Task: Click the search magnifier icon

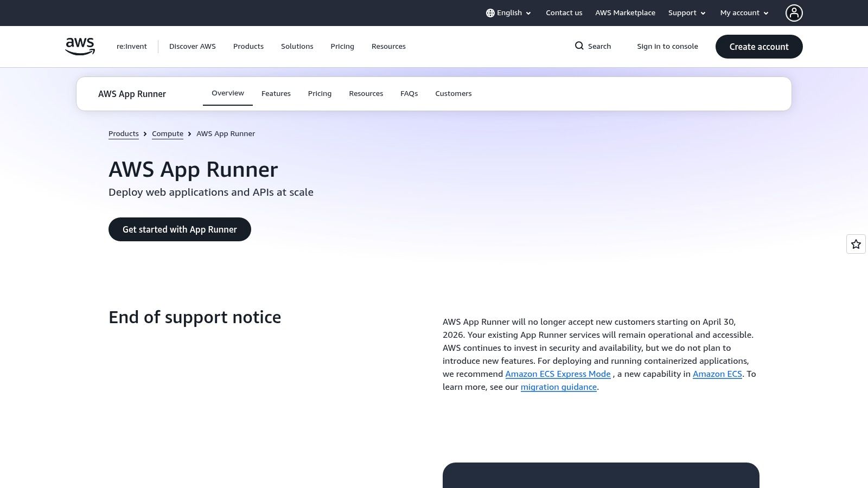Action: pos(579,46)
